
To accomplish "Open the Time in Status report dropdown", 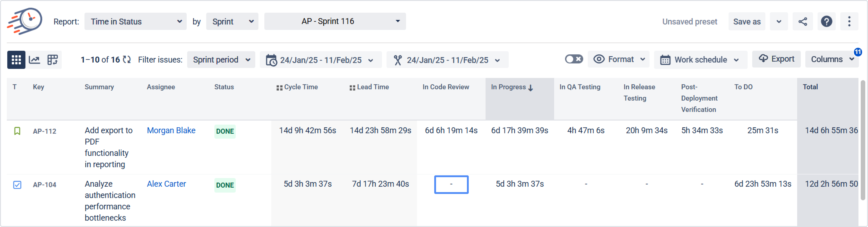I will click(x=135, y=22).
